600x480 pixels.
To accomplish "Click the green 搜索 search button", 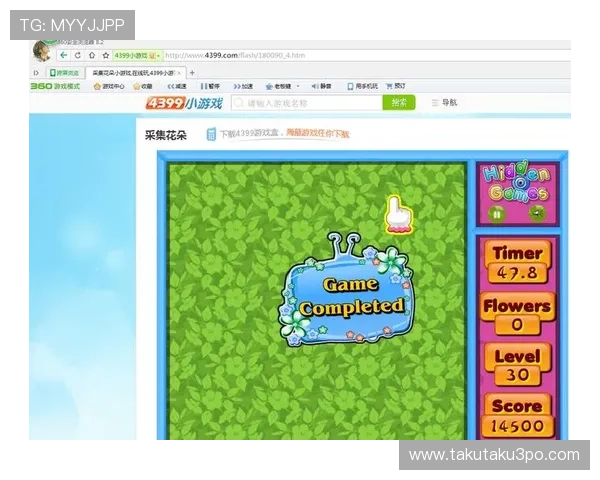I will click(x=399, y=103).
